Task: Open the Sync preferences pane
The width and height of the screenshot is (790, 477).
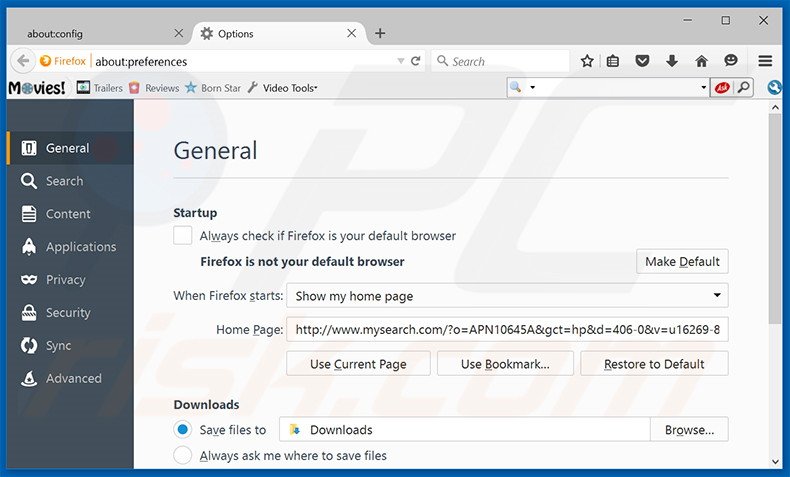Action: [x=71, y=346]
